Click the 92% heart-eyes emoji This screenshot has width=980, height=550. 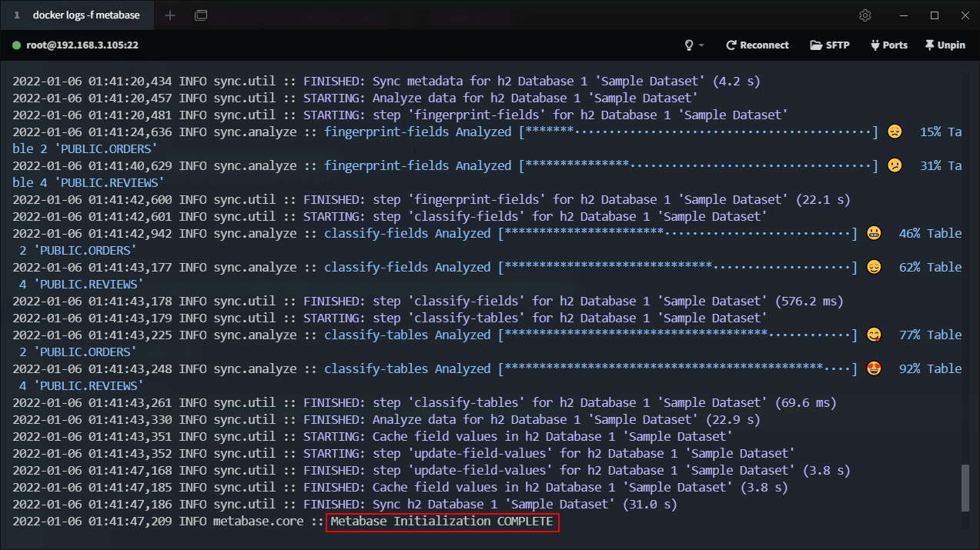[873, 368]
